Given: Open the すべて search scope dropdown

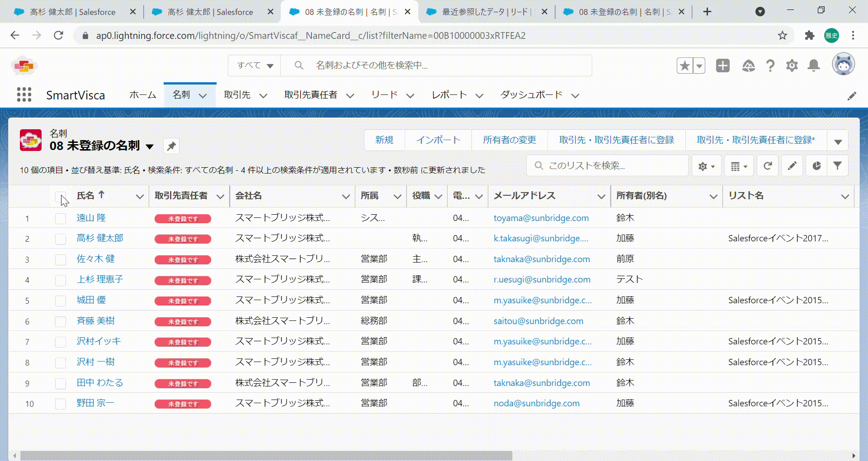Looking at the screenshot, I should pyautogui.click(x=255, y=66).
